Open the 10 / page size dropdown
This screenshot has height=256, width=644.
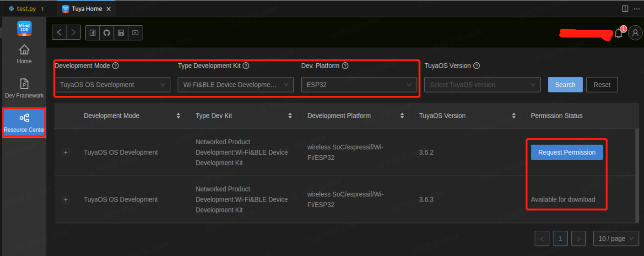pyautogui.click(x=616, y=239)
